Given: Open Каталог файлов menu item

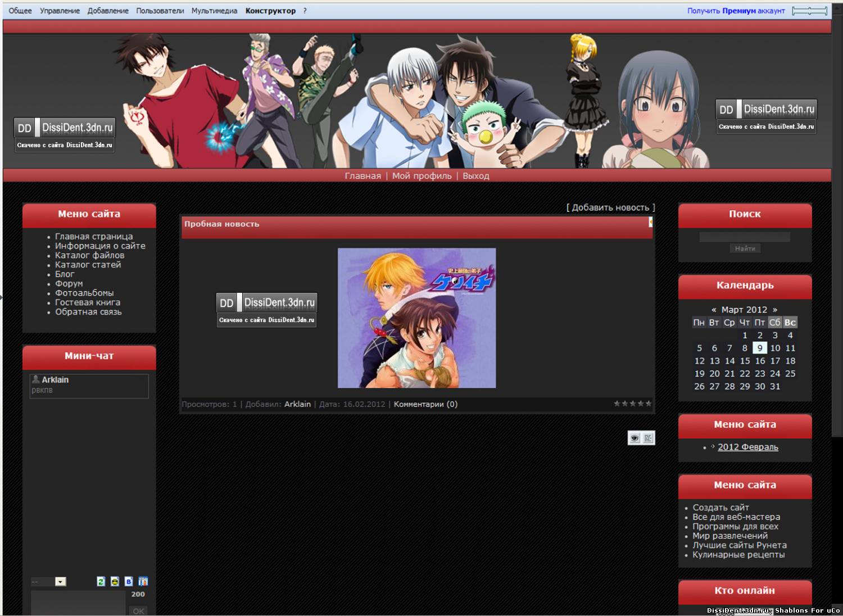Looking at the screenshot, I should point(89,255).
